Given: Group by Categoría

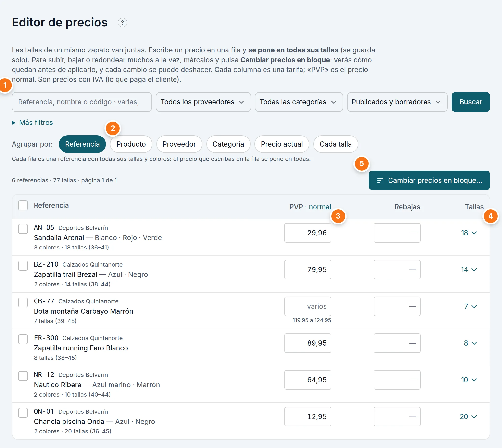Looking at the screenshot, I should click(228, 144).
